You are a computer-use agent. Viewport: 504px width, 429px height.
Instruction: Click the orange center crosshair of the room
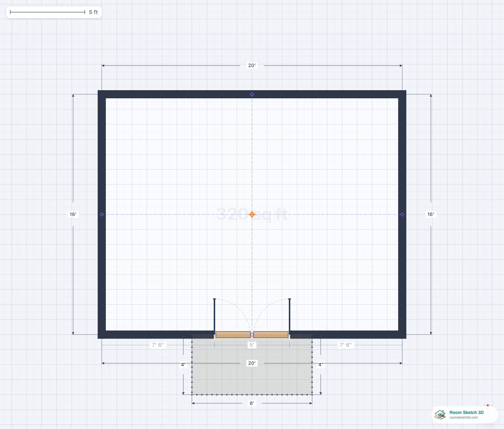point(252,214)
